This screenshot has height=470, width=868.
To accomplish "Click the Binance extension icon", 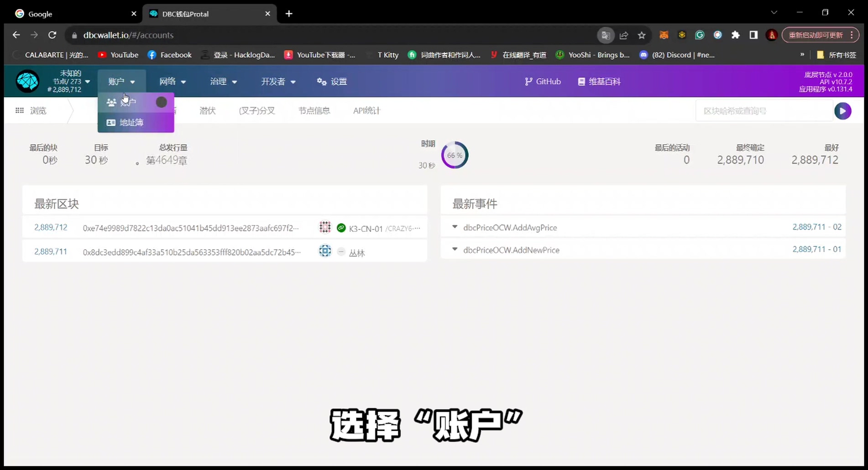I will pyautogui.click(x=682, y=35).
